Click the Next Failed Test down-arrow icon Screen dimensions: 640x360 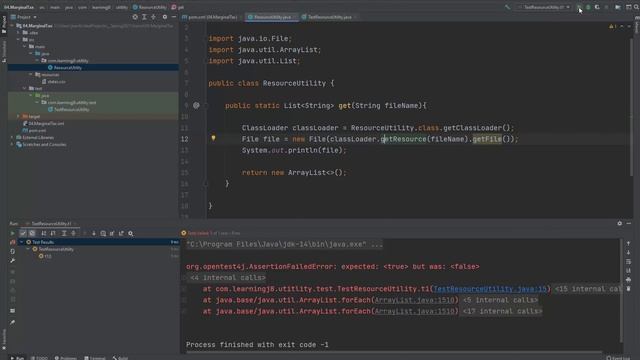click(x=94, y=233)
